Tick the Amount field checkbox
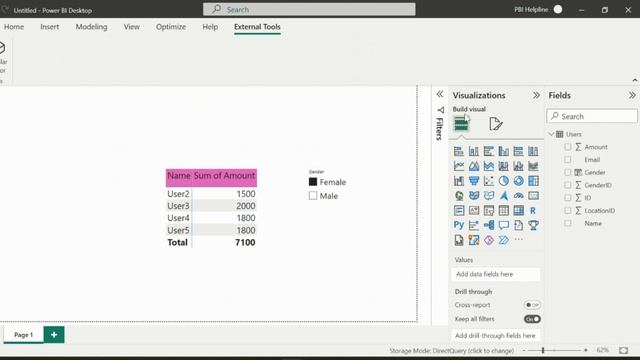Image resolution: width=640 pixels, height=360 pixels. pyautogui.click(x=568, y=147)
